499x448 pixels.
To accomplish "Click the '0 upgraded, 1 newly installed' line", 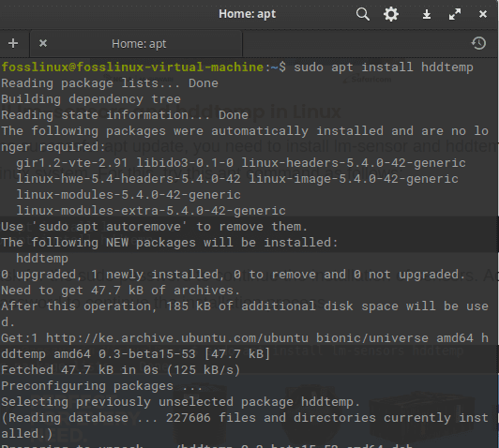I will point(234,275).
